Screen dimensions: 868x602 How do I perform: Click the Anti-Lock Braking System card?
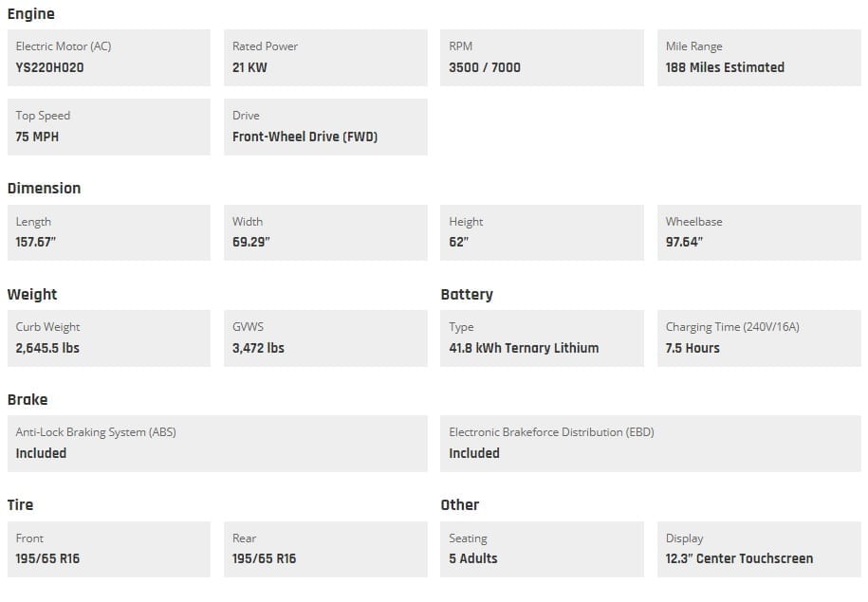[x=217, y=444]
